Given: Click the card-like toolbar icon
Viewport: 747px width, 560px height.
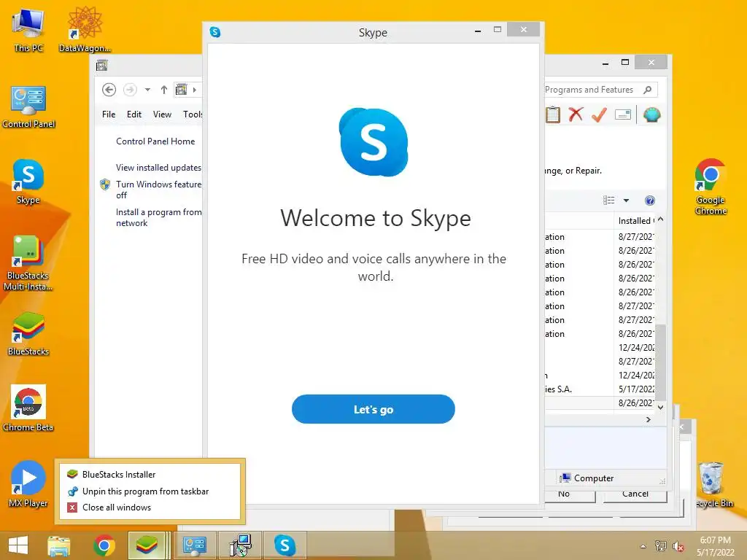Looking at the screenshot, I should coord(623,114).
